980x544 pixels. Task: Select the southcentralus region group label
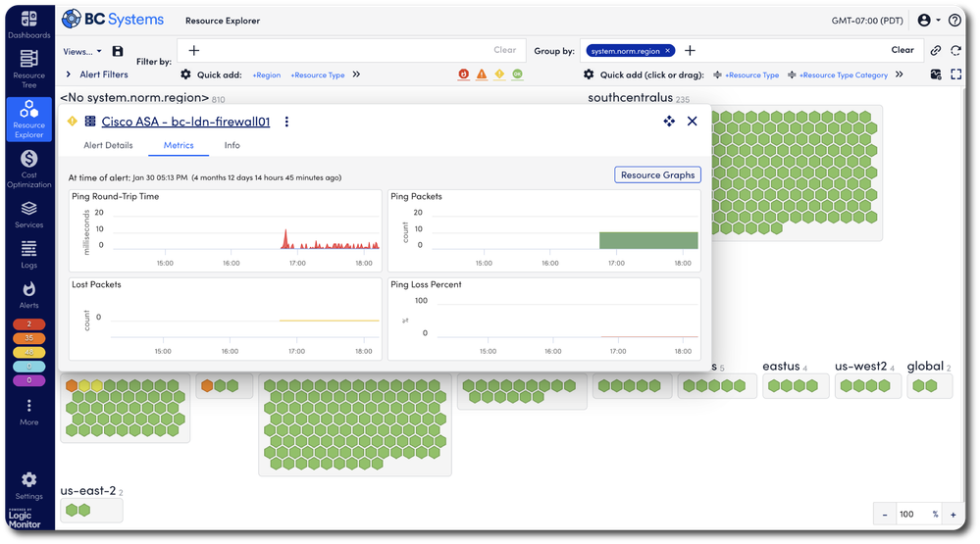click(630, 98)
